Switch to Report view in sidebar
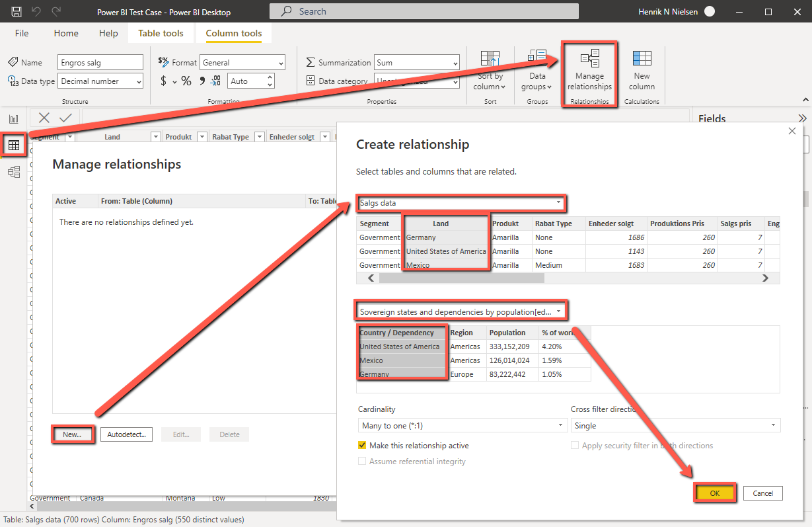This screenshot has width=812, height=527. pyautogui.click(x=13, y=119)
